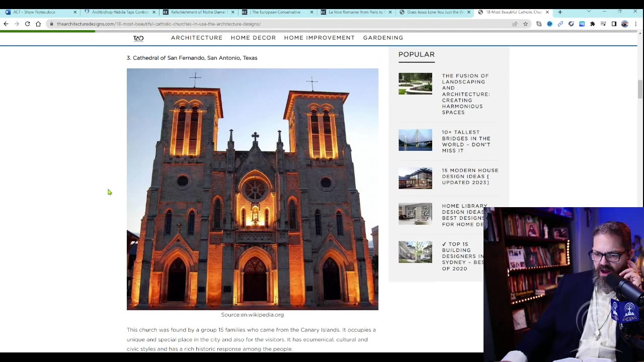Close the 18 Most Beautiful Catholic Churches tab

point(547,12)
